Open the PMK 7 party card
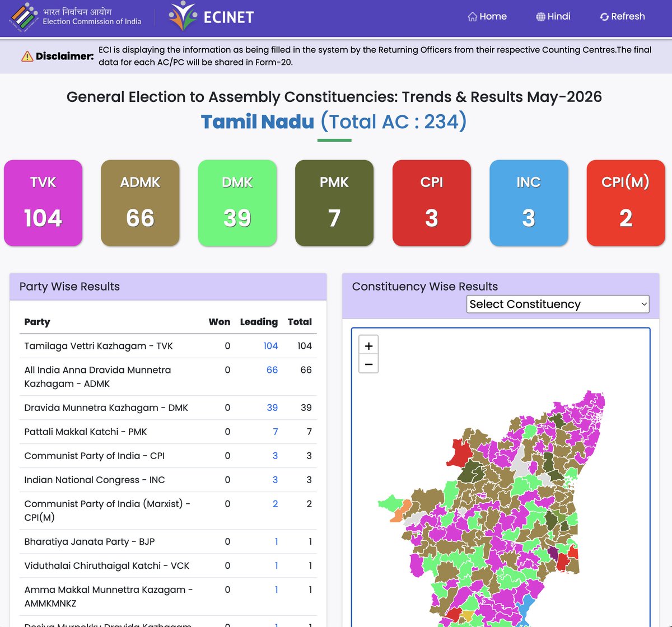Image resolution: width=672 pixels, height=627 pixels. pos(334,203)
